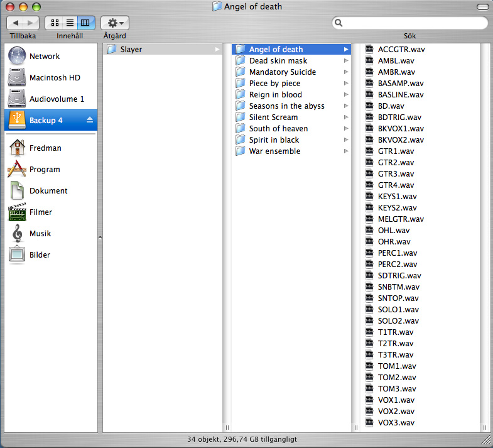Go back with the left arrow button
This screenshot has width=493, height=448.
pyautogui.click(x=16, y=23)
